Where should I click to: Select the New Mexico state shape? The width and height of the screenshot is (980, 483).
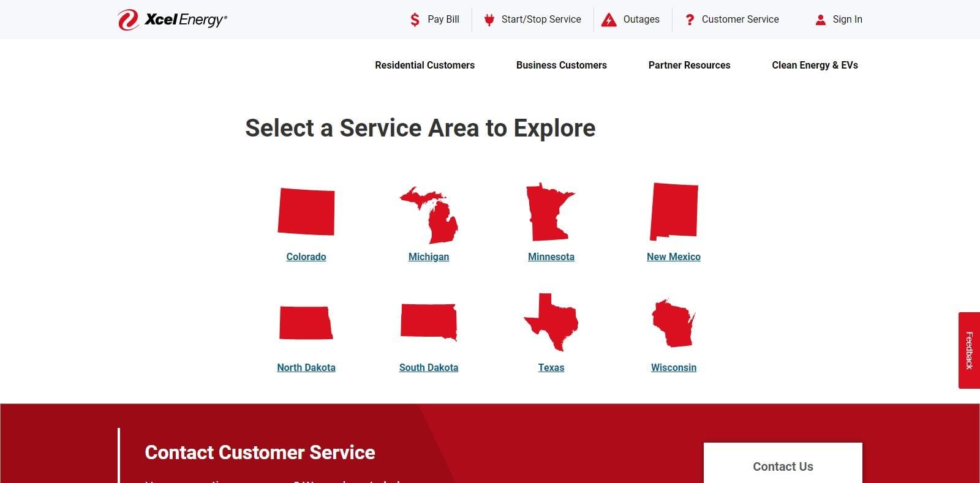point(674,211)
